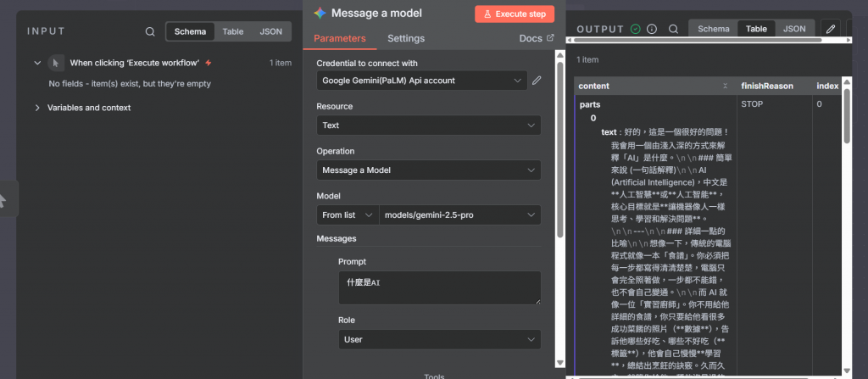
Task: Click the content column collapse icon
Action: pos(726,86)
